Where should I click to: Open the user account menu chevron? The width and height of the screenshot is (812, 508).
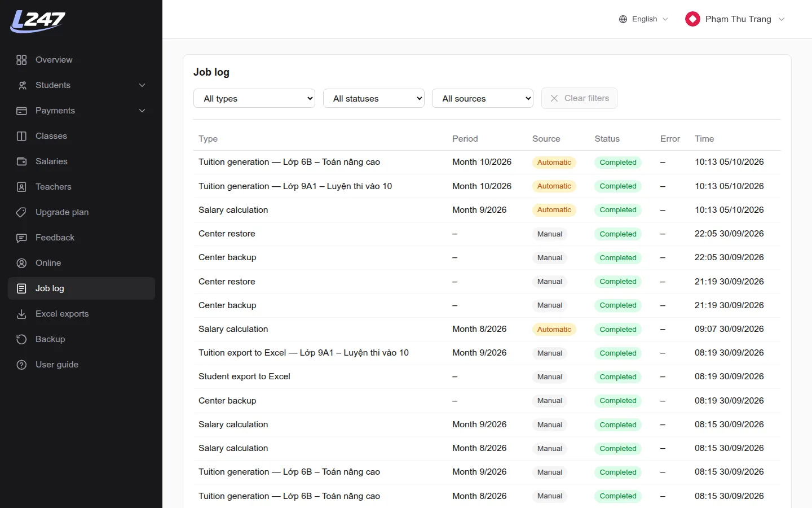tap(782, 19)
